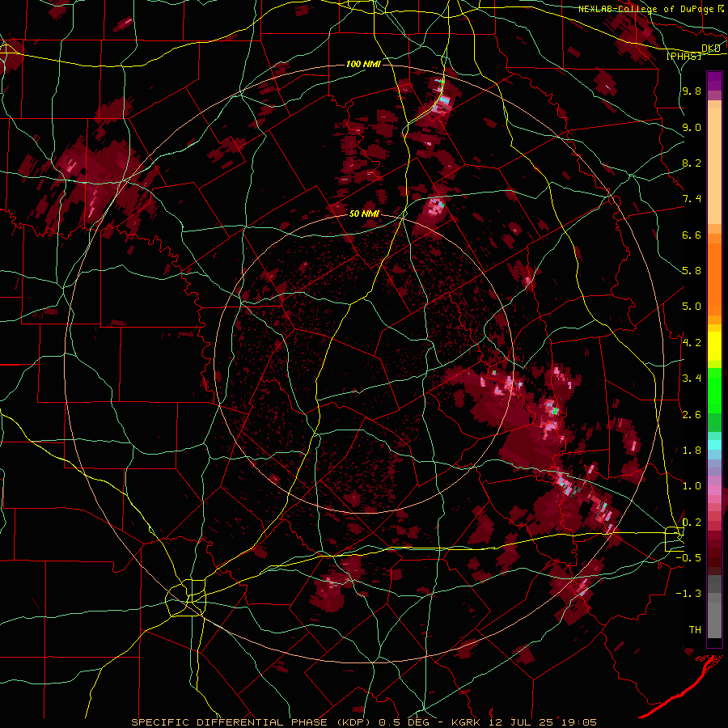
Task: Click the 8.2 scale value
Action: click(x=692, y=163)
